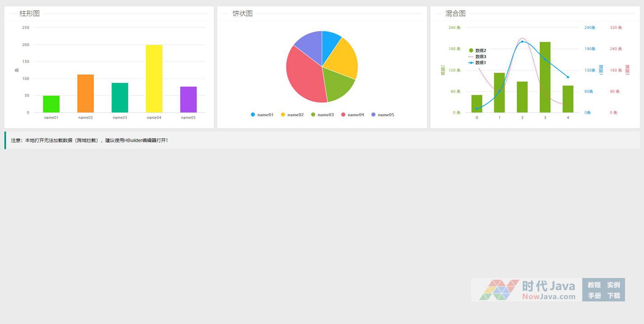Select the yellow name04 bar
This screenshot has height=324, width=644.
(x=154, y=79)
